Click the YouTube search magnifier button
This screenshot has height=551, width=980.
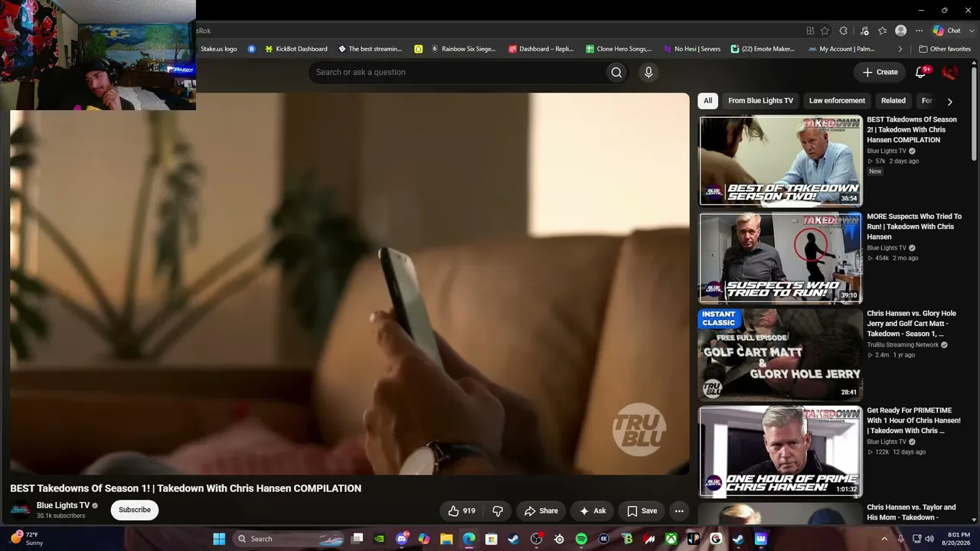tap(616, 72)
